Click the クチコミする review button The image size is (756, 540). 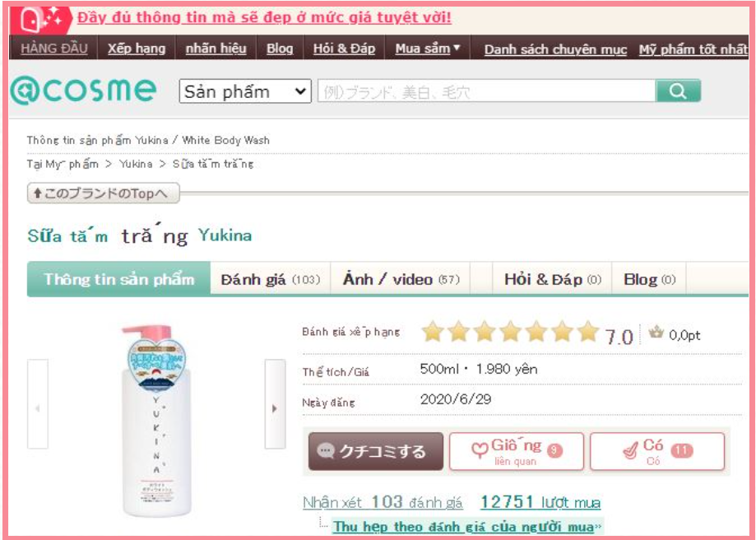[376, 452]
